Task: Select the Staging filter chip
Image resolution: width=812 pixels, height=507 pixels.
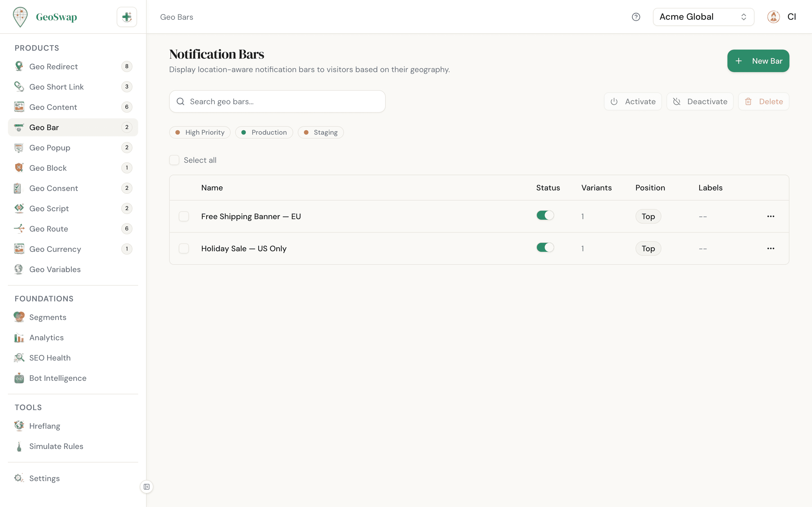Action: [x=321, y=132]
